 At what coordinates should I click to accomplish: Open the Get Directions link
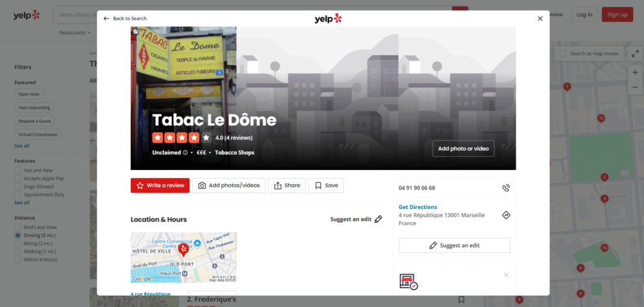tap(418, 207)
